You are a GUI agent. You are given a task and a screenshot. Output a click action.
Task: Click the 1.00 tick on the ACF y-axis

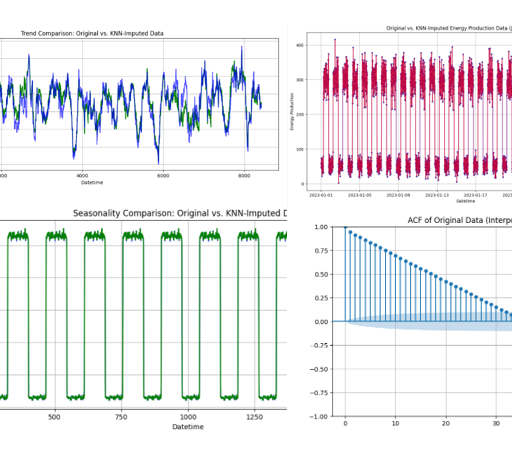[x=321, y=227]
